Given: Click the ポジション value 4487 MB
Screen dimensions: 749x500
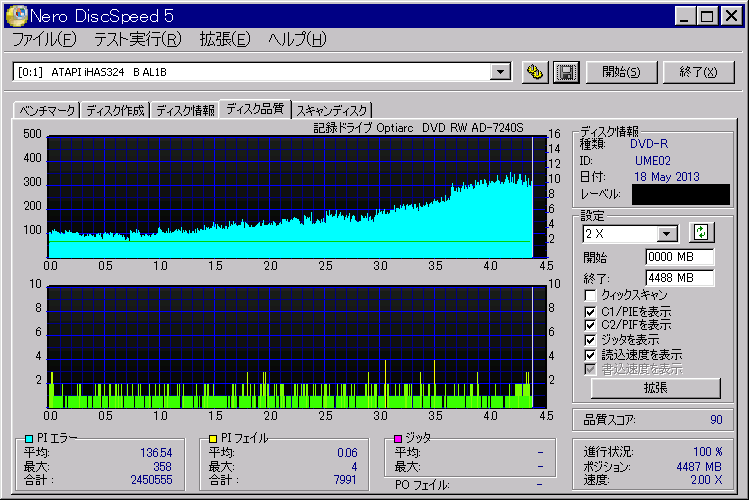Looking at the screenshot, I should [699, 467].
